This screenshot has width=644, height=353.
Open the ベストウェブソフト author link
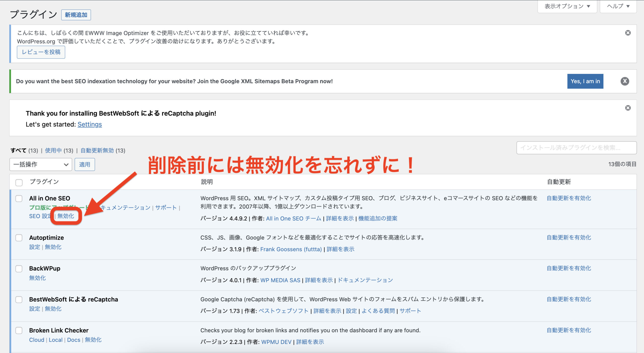click(x=284, y=311)
